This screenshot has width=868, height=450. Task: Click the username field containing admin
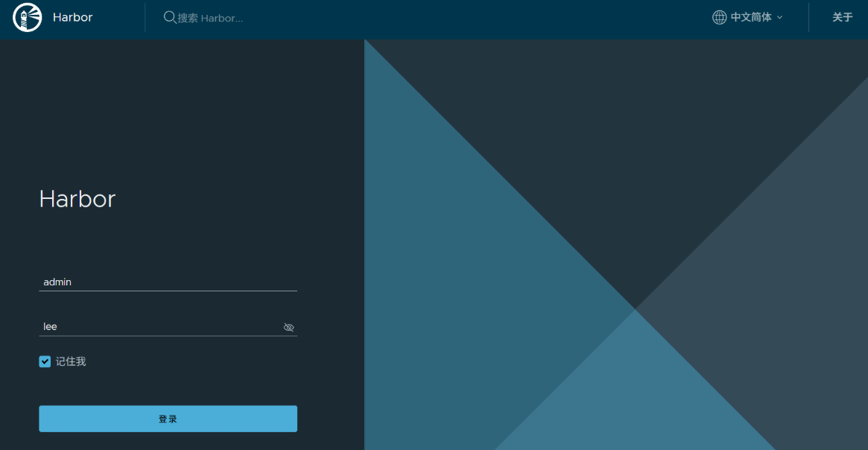[168, 282]
